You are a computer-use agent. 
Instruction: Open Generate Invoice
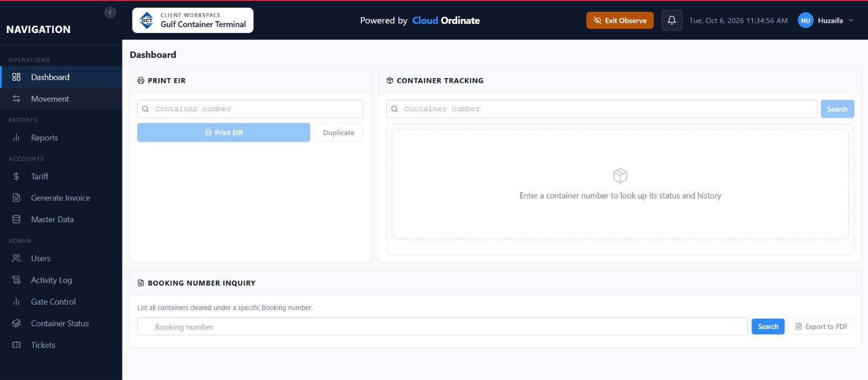61,198
